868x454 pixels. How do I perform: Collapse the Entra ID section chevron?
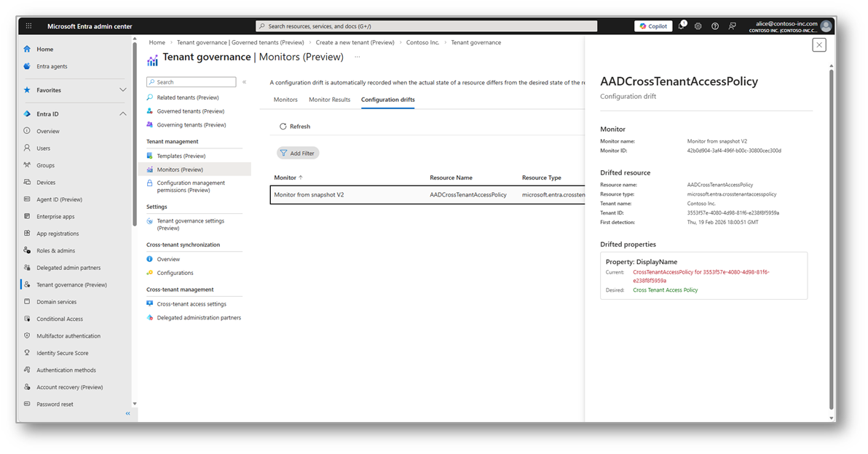(x=123, y=114)
